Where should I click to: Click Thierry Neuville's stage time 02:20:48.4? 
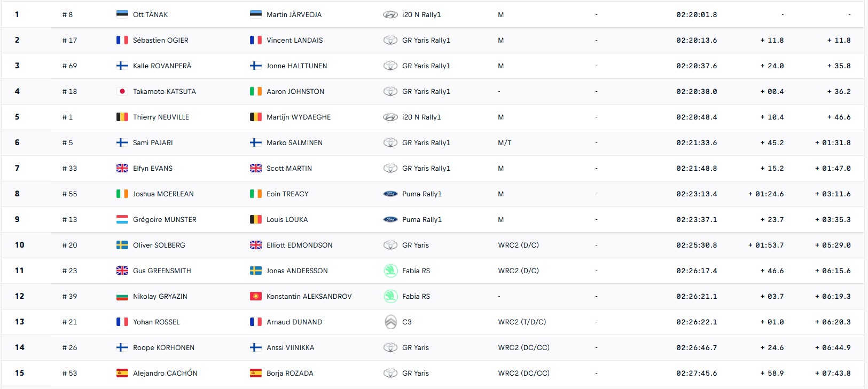(697, 117)
